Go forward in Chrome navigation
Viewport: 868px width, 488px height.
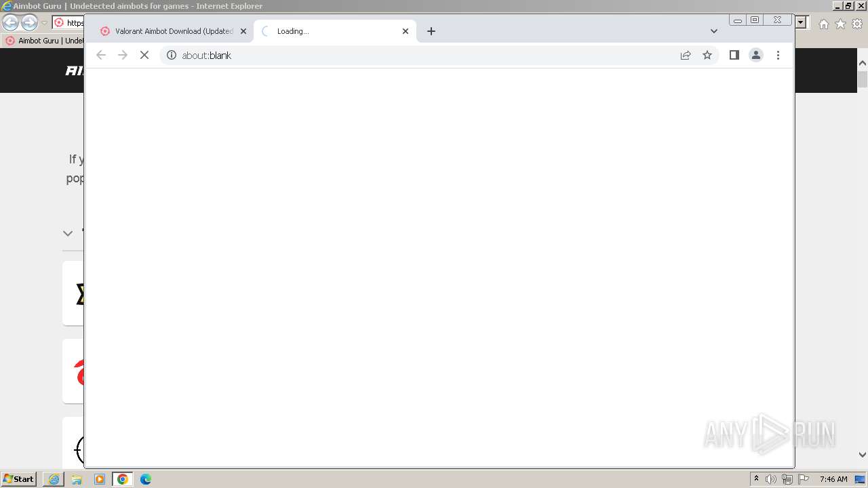tap(123, 55)
